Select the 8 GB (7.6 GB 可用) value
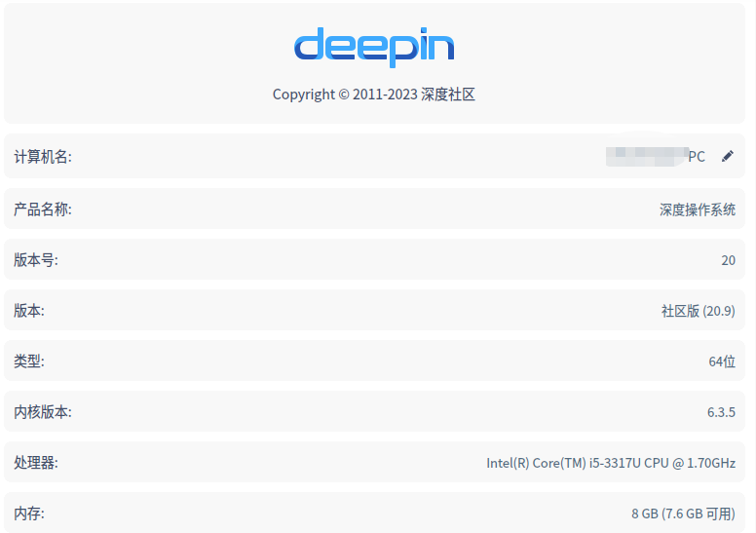Screen dimensions: 756x533 (683, 514)
